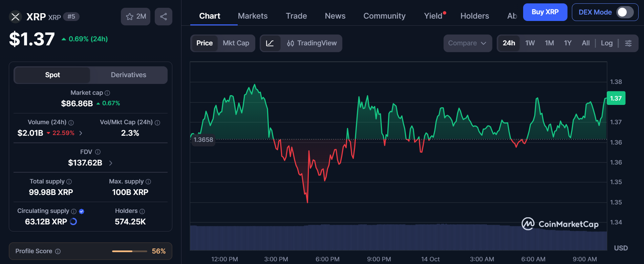Show Circulating supply info icon
644x264 pixels.
coord(74,211)
